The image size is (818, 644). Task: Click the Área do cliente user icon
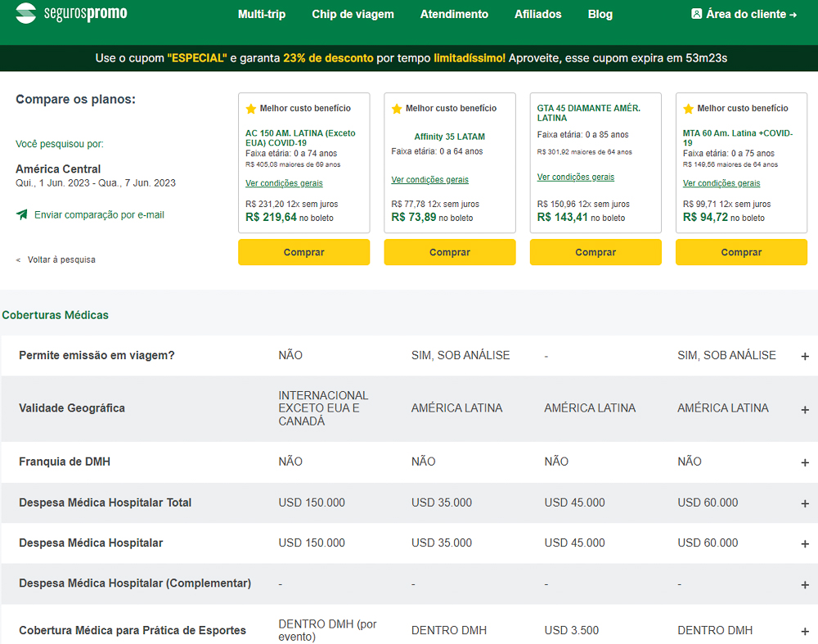[x=696, y=14]
